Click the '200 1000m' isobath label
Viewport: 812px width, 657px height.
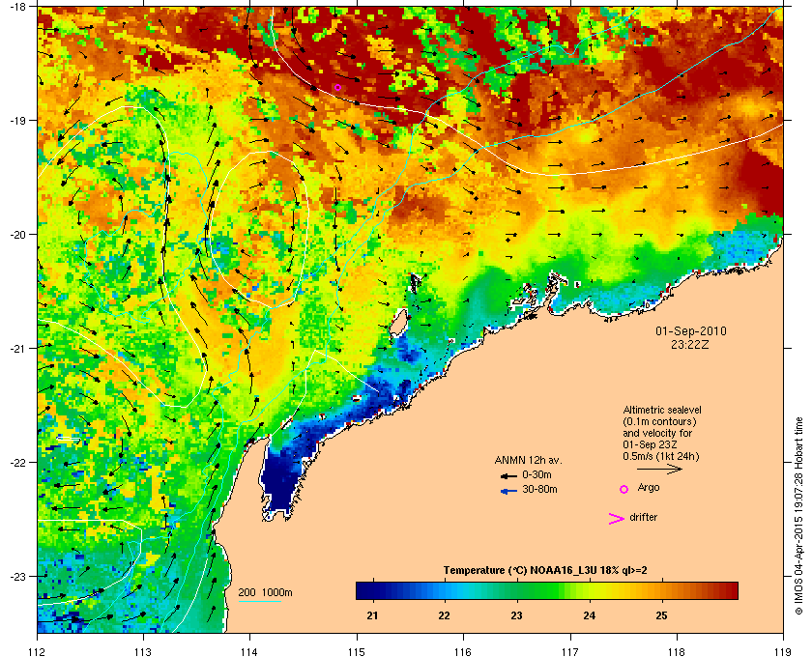point(265,593)
